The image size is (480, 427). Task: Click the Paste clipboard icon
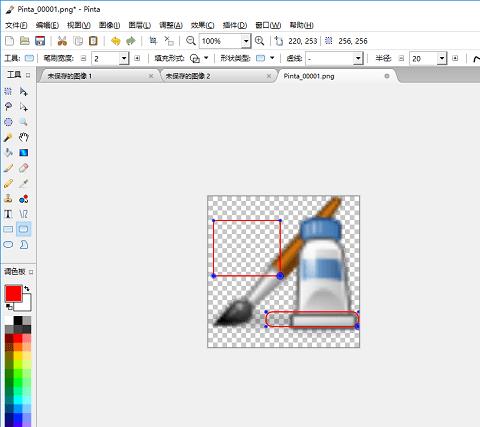(93, 41)
